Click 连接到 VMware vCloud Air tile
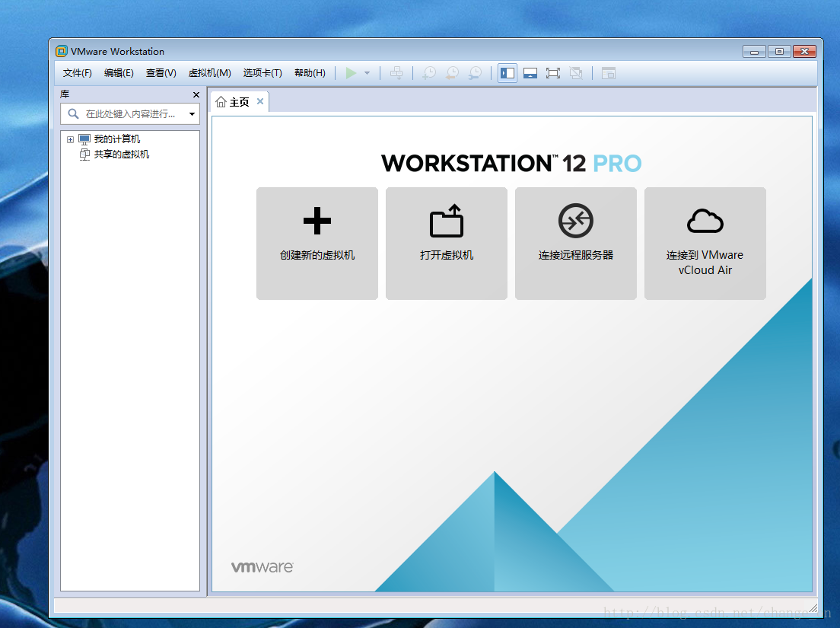 point(705,244)
